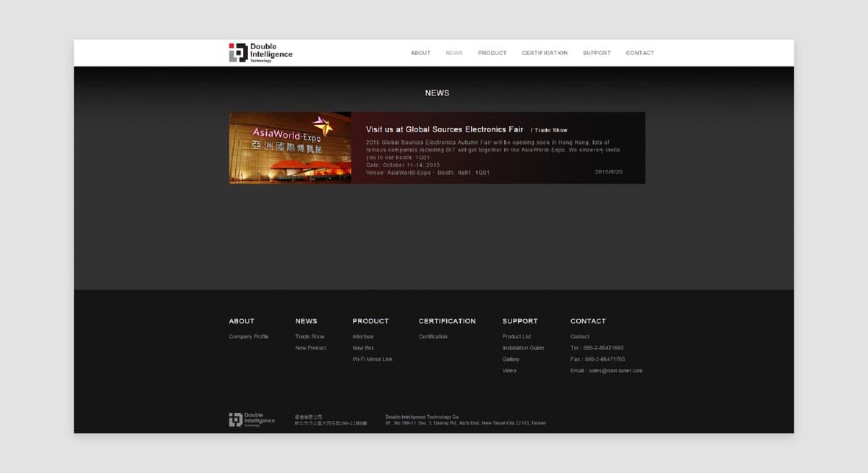Open Navi Box footer link
868x473 pixels.
363,349
